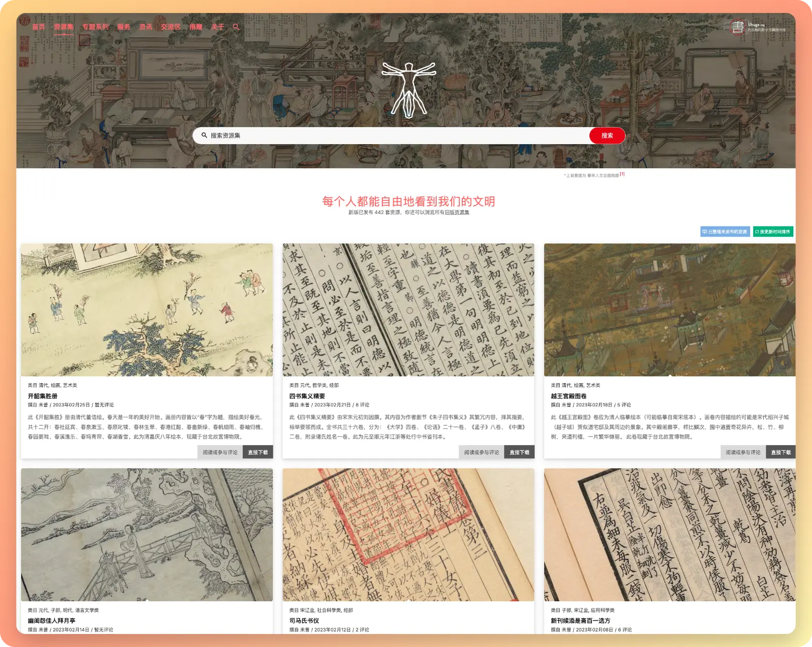Open the 司马氏书仪 book thumbnail
The width and height of the screenshot is (812, 647).
408,534
